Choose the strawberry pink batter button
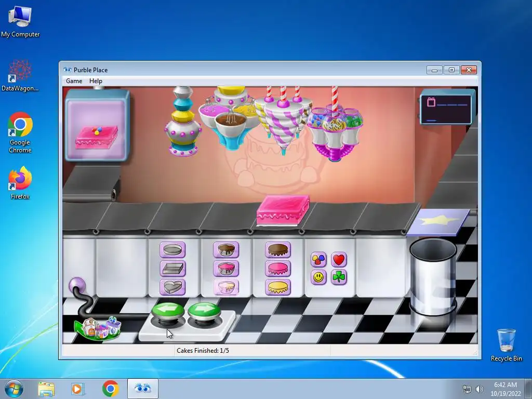 point(226,269)
